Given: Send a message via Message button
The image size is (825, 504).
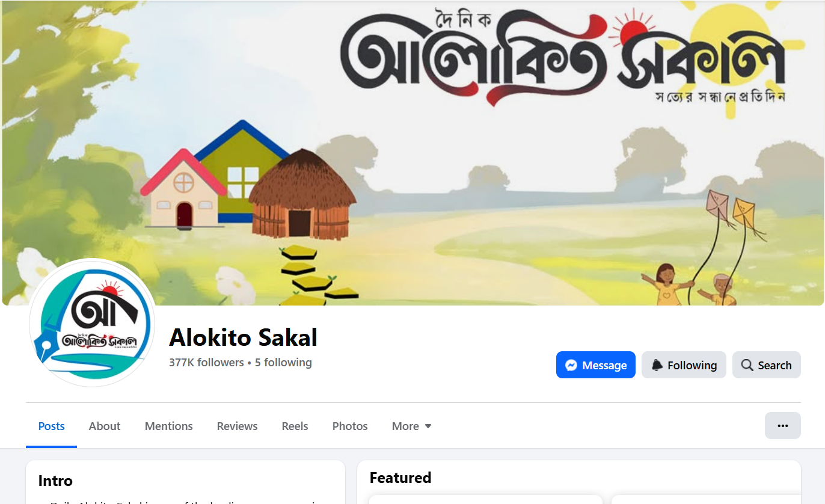Looking at the screenshot, I should click(596, 365).
